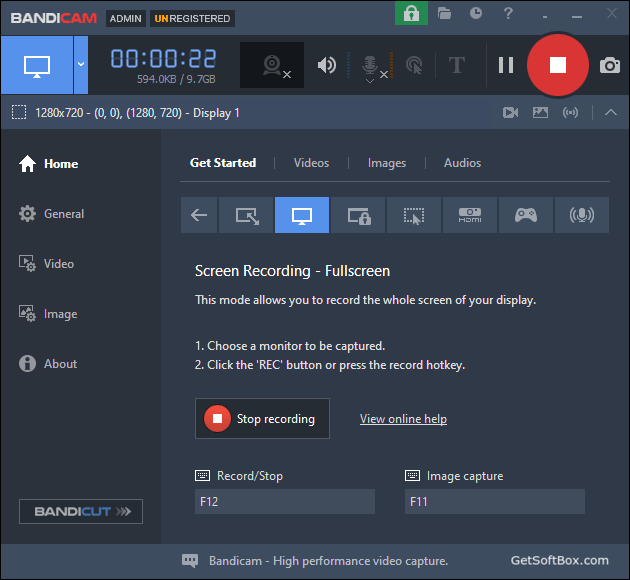
Task: Open Image settings
Action: pos(48,314)
